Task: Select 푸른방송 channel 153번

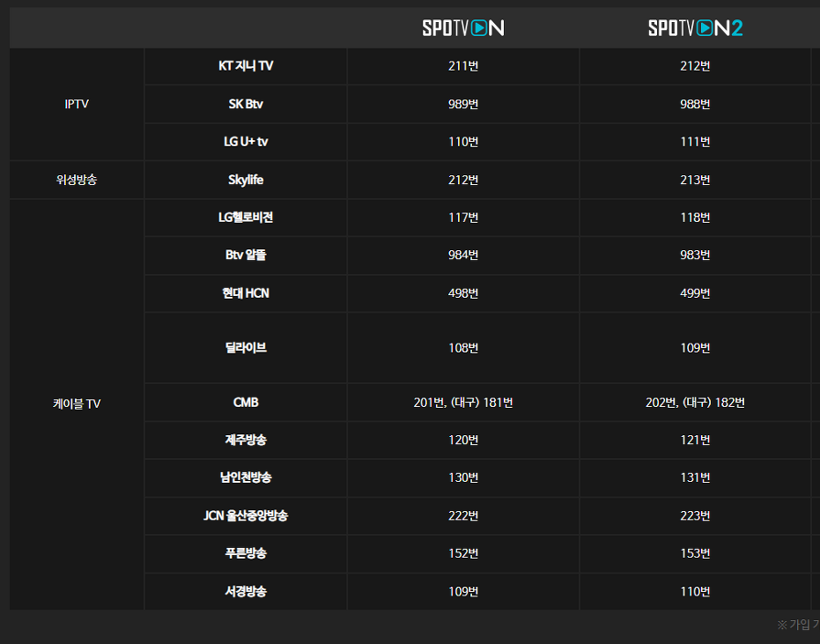Action: pyautogui.click(x=695, y=553)
